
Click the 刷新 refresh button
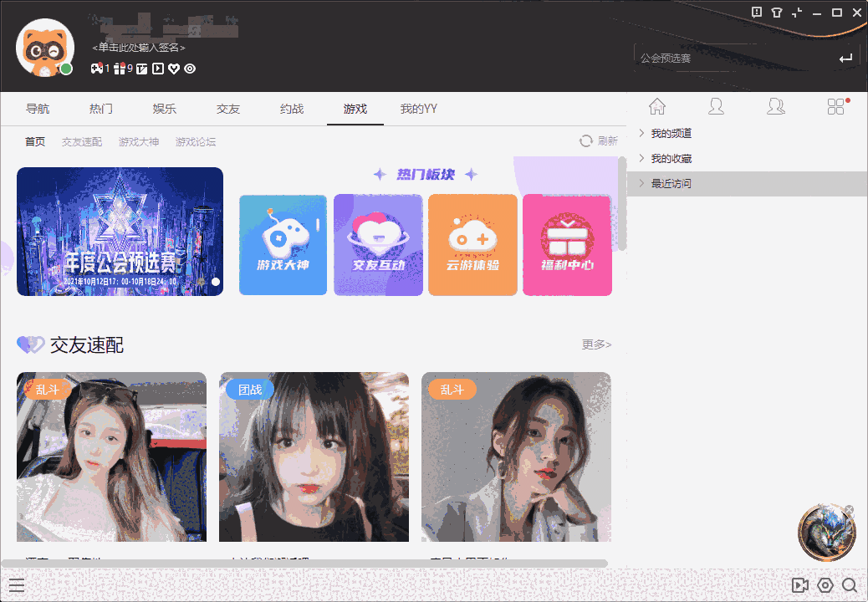(x=600, y=140)
